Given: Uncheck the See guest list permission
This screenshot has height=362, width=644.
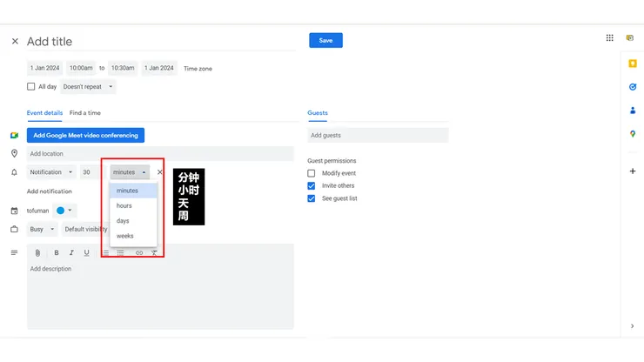Looking at the screenshot, I should point(312,198).
